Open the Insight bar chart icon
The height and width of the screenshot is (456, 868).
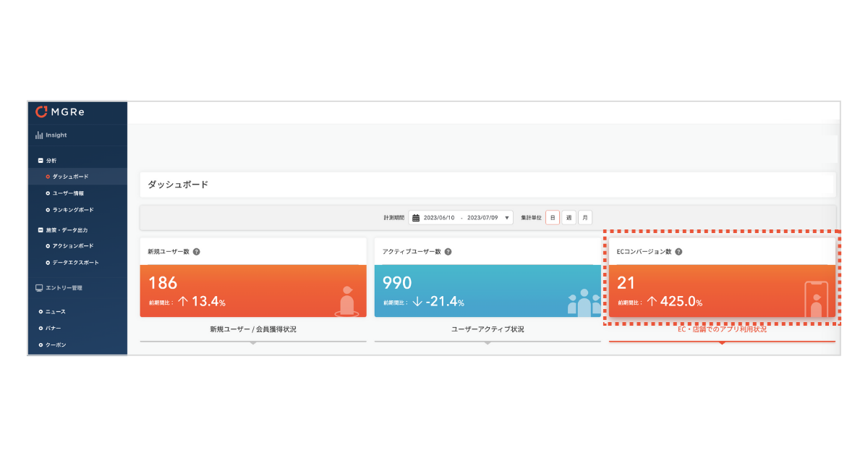39,135
